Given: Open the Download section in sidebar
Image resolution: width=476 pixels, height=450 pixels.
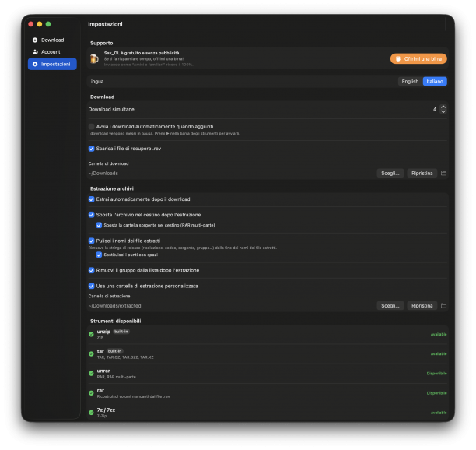Looking at the screenshot, I should click(x=52, y=40).
